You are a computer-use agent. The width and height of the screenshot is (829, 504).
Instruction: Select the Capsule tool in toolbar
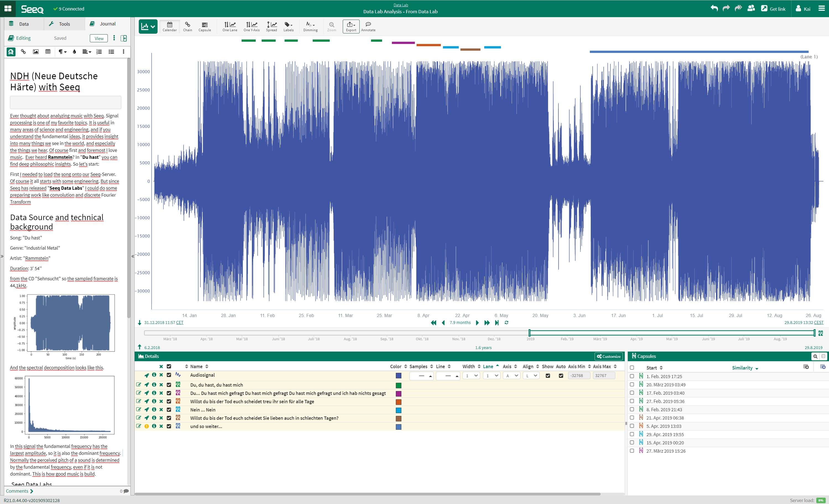tap(205, 26)
